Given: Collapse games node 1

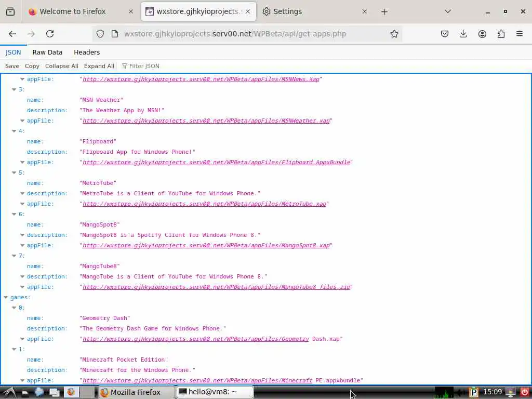Looking at the screenshot, I should pyautogui.click(x=14, y=349).
